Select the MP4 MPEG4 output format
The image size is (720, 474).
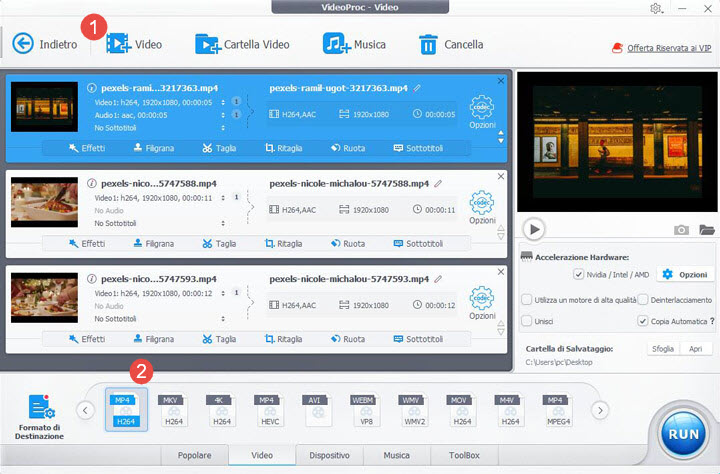click(x=558, y=410)
